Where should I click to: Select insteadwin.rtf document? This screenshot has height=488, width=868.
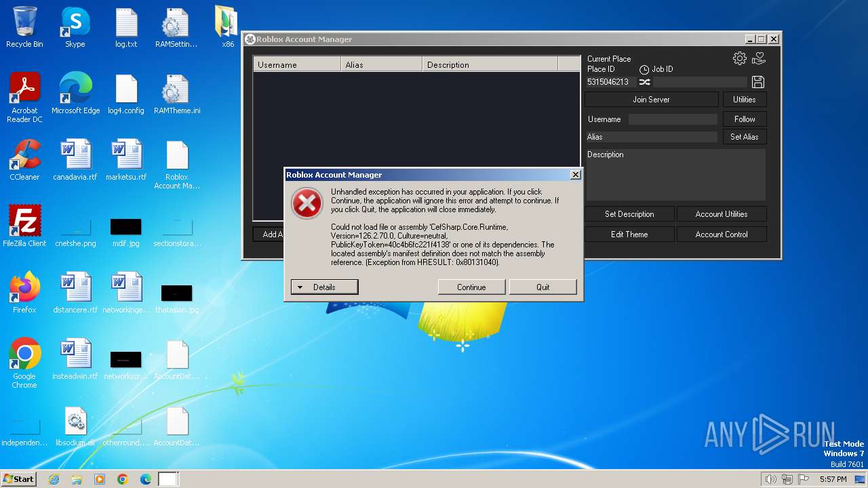[x=75, y=360]
